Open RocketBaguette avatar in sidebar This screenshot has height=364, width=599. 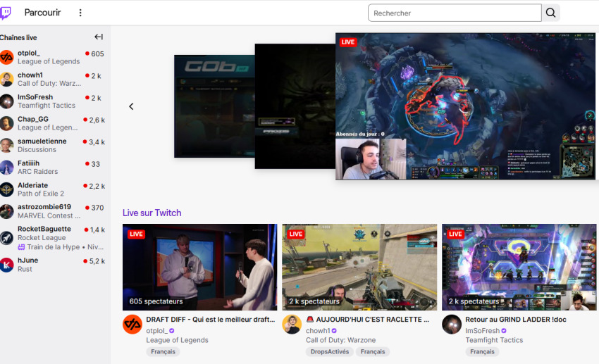[6, 238]
